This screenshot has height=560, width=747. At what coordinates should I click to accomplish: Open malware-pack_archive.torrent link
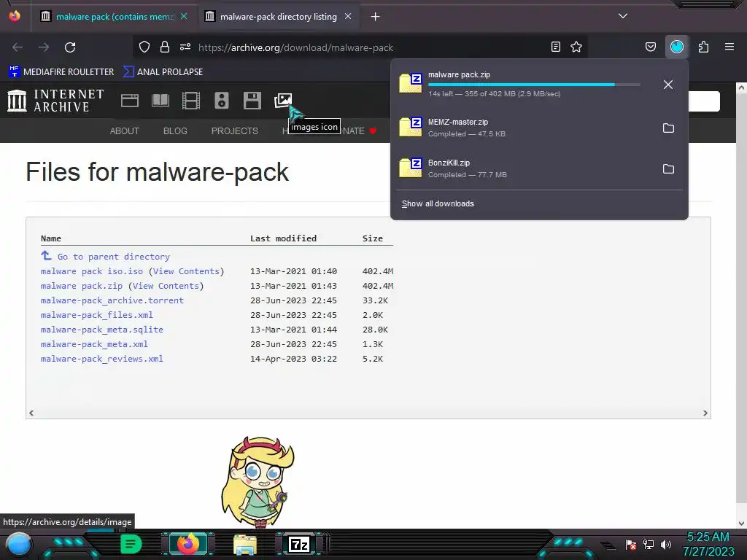coord(112,300)
